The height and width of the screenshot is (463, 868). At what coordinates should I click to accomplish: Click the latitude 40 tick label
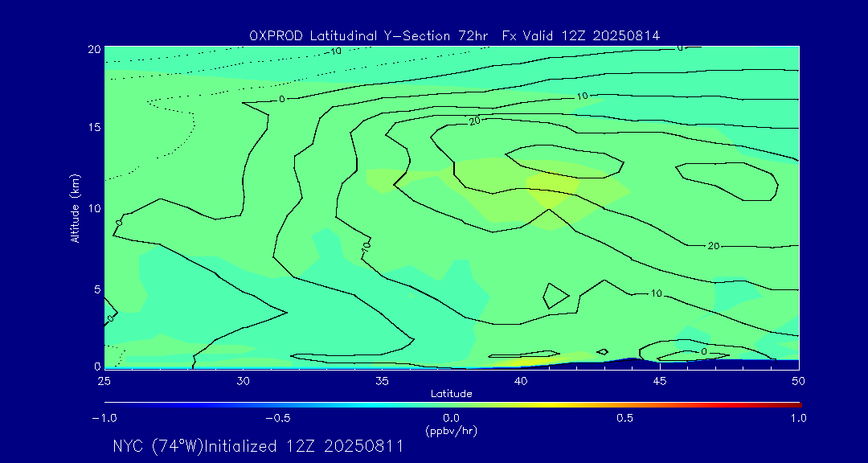click(x=521, y=380)
